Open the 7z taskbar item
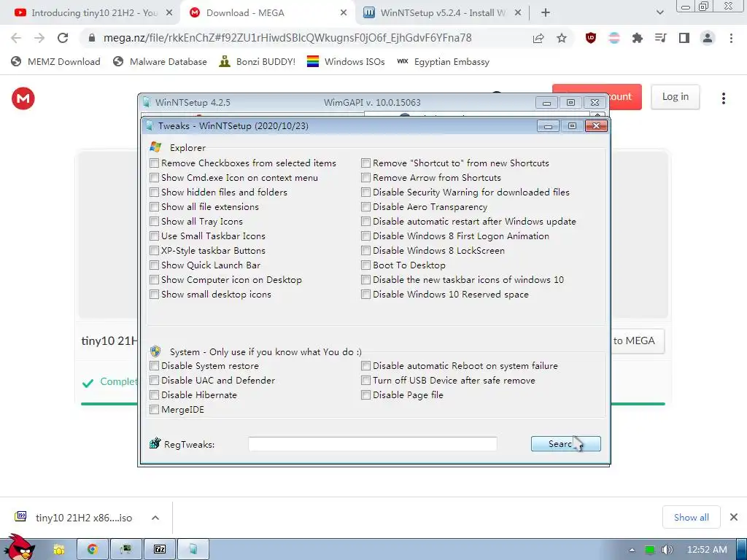The width and height of the screenshot is (747, 560). coord(160,549)
